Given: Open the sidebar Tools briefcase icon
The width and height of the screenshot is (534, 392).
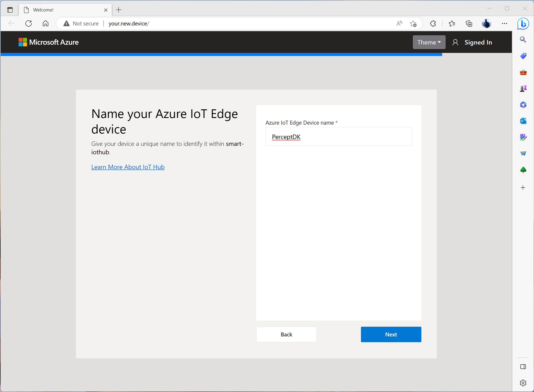Looking at the screenshot, I should (523, 72).
